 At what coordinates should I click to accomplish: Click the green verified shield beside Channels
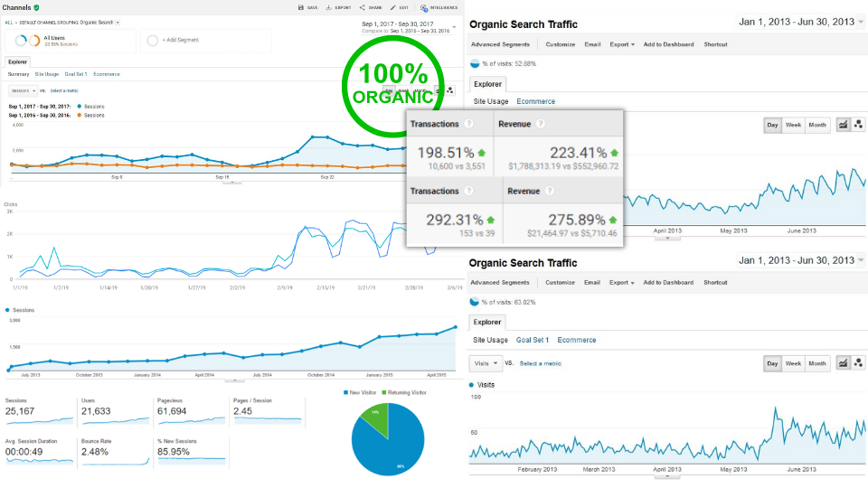click(36, 7)
